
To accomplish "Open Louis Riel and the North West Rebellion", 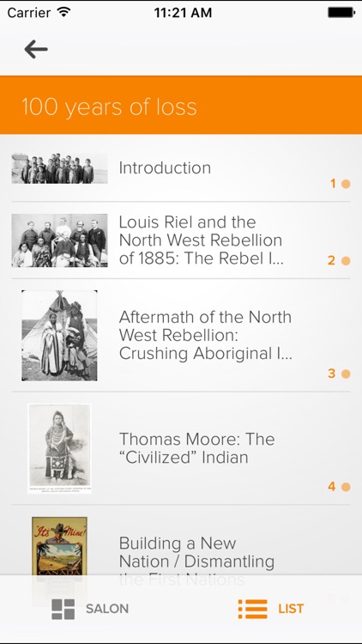I will point(181,240).
